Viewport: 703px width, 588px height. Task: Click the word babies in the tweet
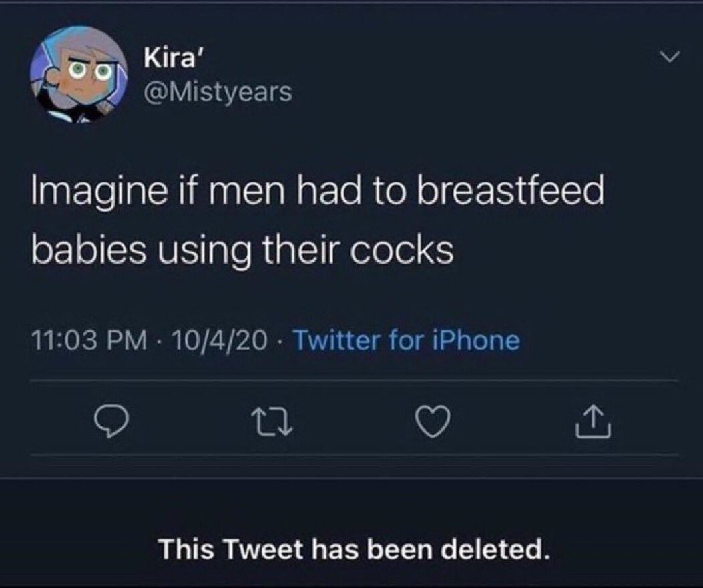pos(88,250)
